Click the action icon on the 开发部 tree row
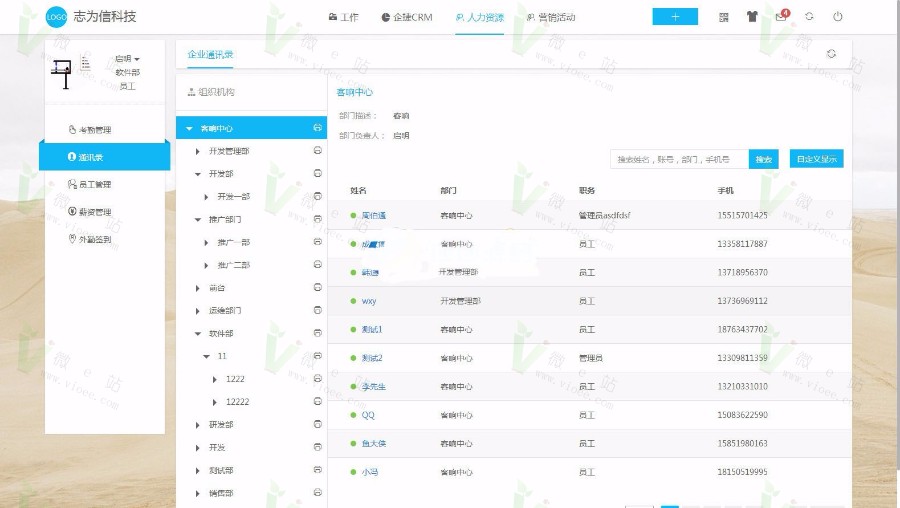This screenshot has width=900, height=508. coord(317,173)
